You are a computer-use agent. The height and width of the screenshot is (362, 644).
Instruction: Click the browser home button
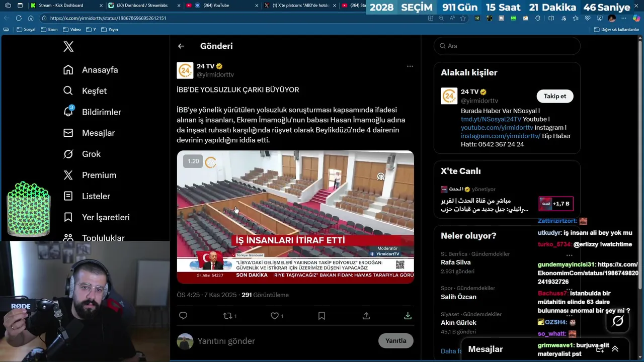31,18
